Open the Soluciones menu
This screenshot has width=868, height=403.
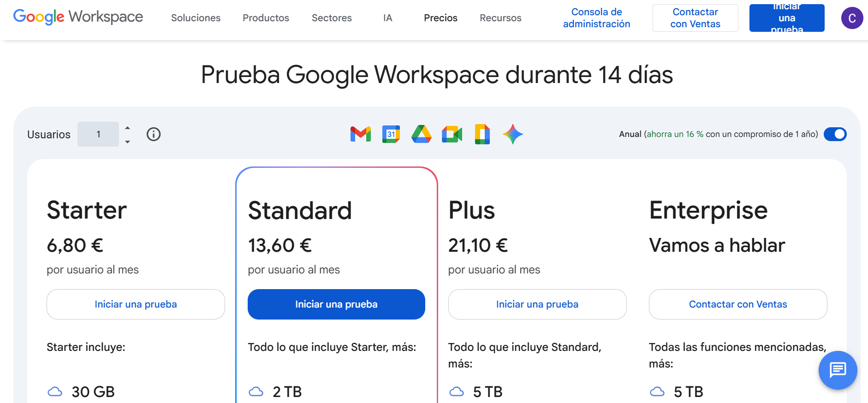[196, 18]
